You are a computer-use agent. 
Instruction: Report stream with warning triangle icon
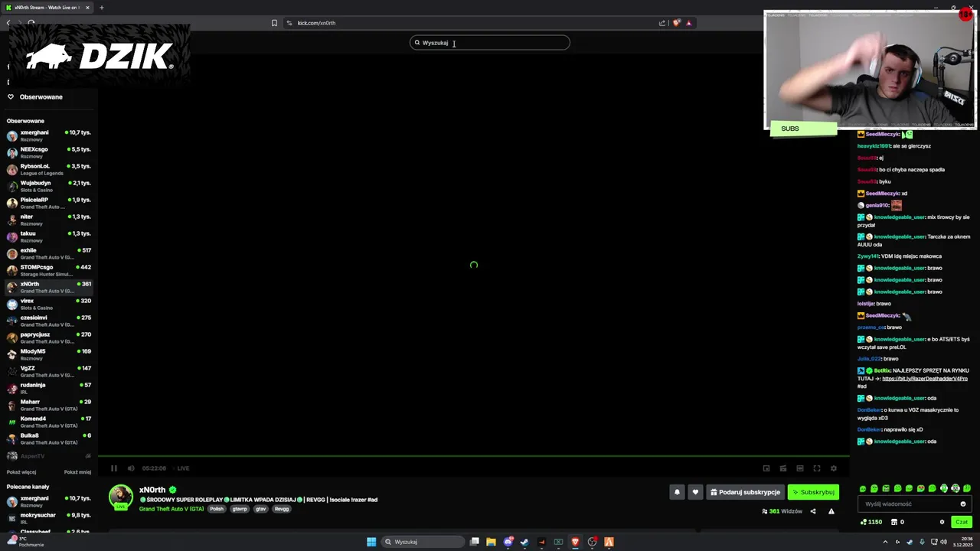831,511
